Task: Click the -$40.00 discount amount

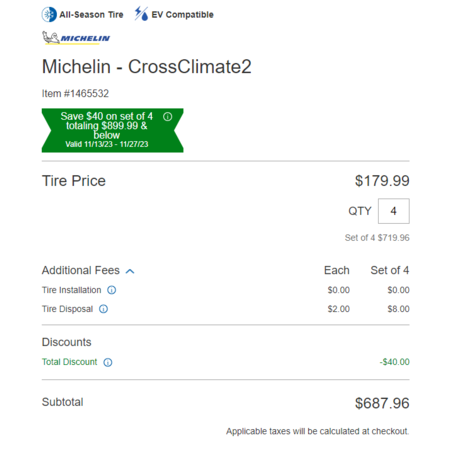Action: point(394,362)
